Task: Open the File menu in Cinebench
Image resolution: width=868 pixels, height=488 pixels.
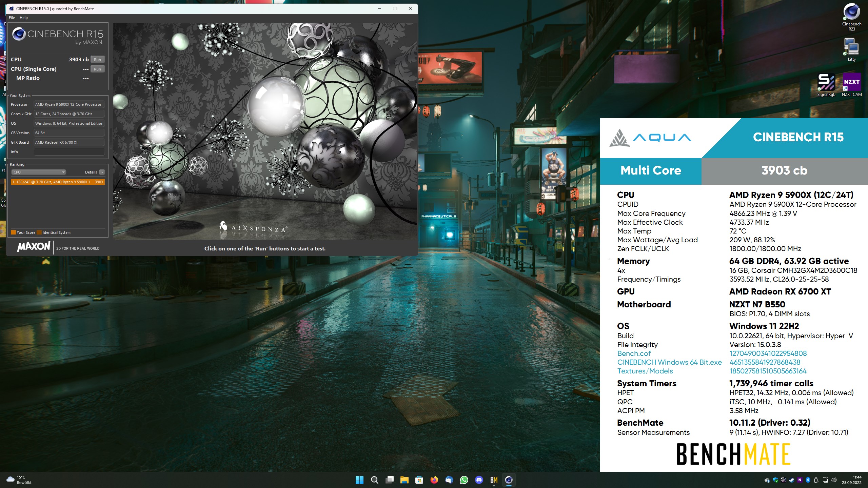Action: 12,18
